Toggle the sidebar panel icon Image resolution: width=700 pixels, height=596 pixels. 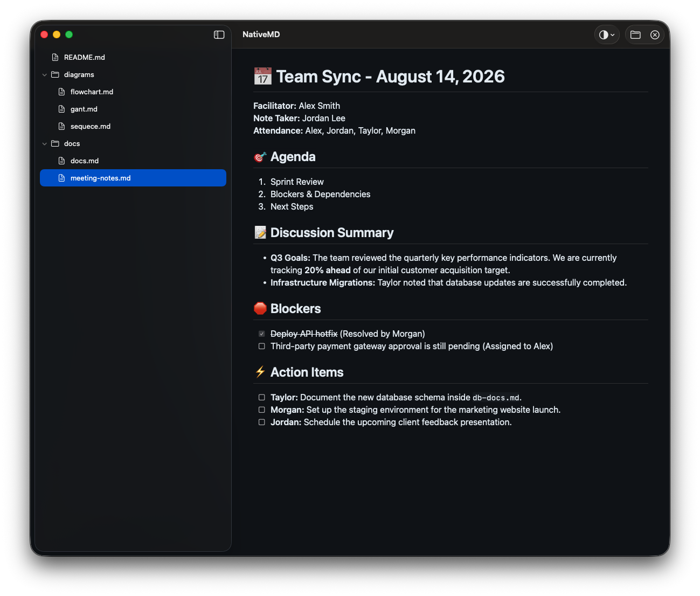coord(219,34)
